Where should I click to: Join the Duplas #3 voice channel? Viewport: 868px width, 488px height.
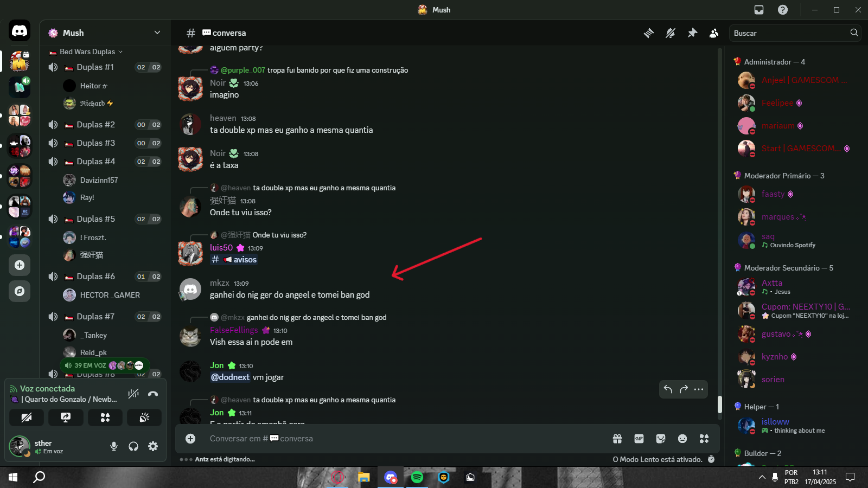(105, 143)
